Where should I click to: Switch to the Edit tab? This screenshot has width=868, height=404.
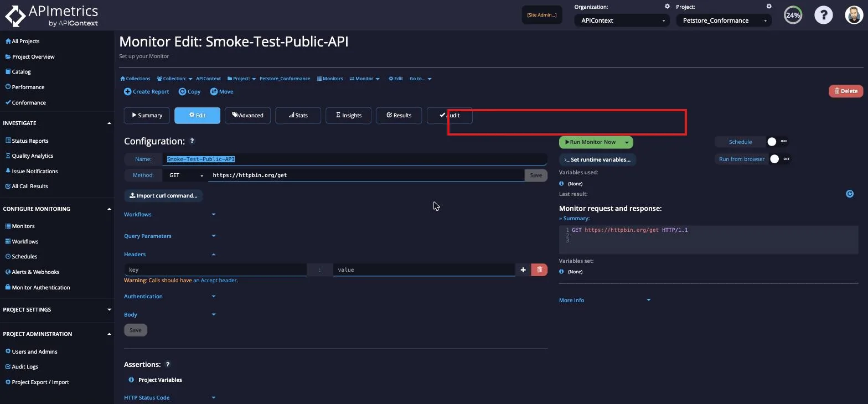tap(197, 115)
